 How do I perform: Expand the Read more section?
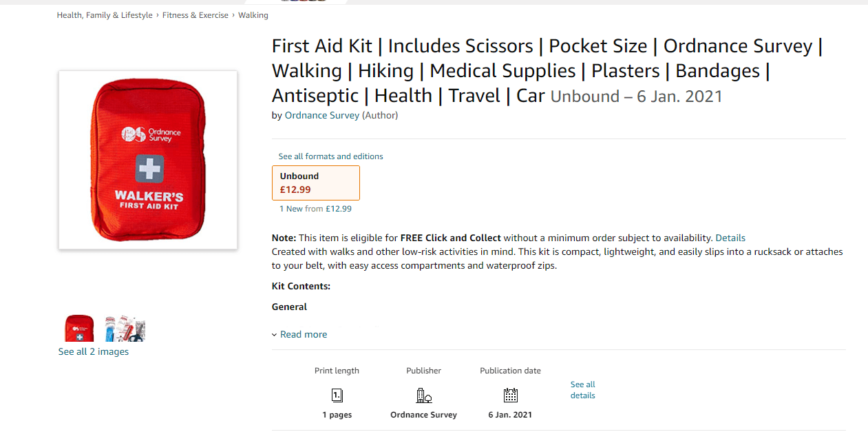303,334
